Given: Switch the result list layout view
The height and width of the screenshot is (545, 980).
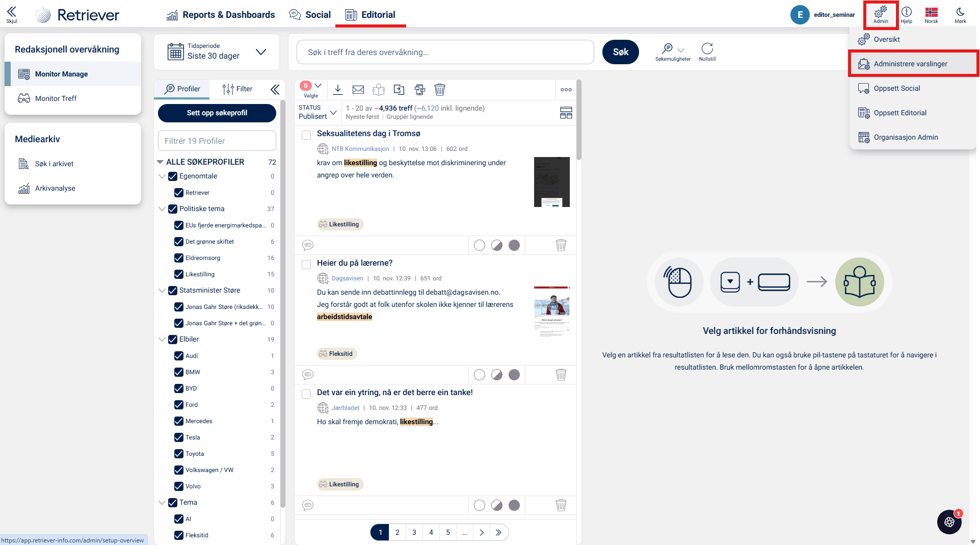Looking at the screenshot, I should coord(566,113).
